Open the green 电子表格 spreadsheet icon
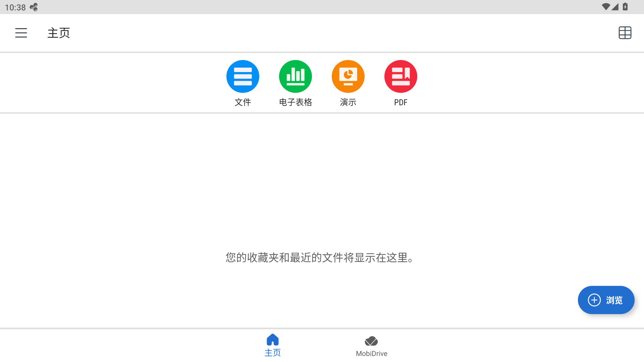Screen dimensions: 644x362 296,76
